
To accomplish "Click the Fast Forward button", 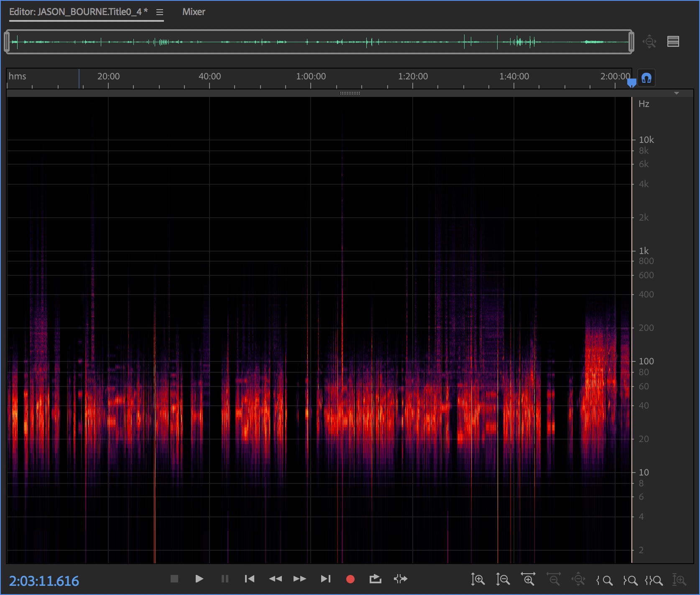I will pyautogui.click(x=300, y=579).
